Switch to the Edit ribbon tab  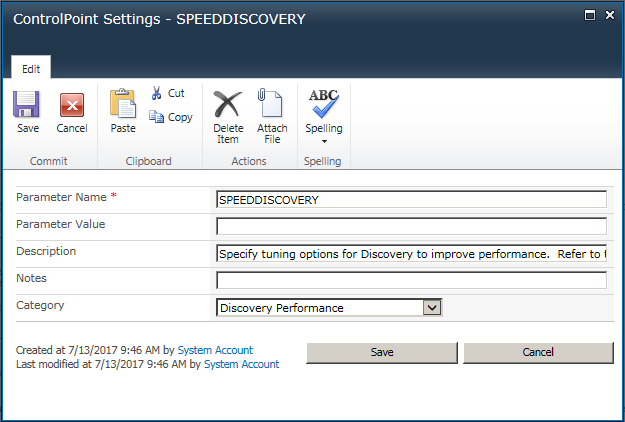[31, 67]
